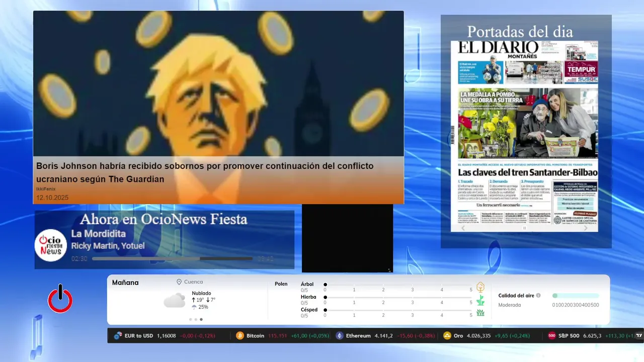
Task: Click the Nublado weather condition text
Action: 201,293
